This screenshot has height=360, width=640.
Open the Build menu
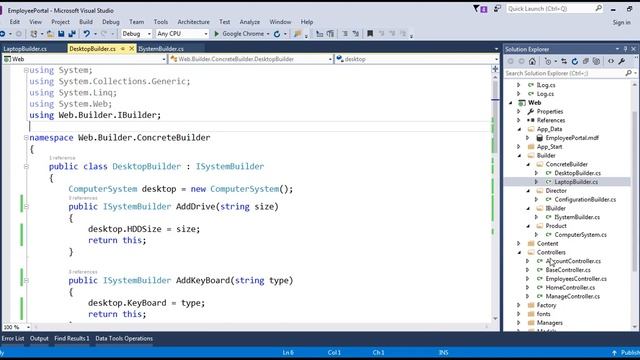86,22
